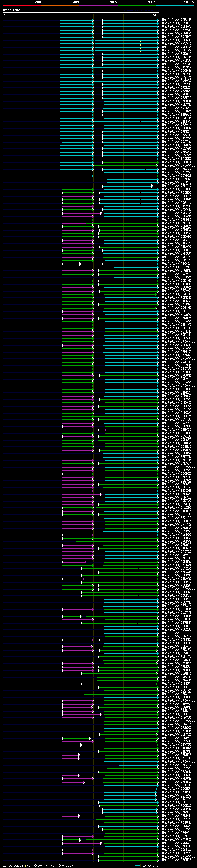Open the UniRef100_Q1HDV6 hit link
The height and width of the screenshot is (868, 197).
(x=177, y=26)
